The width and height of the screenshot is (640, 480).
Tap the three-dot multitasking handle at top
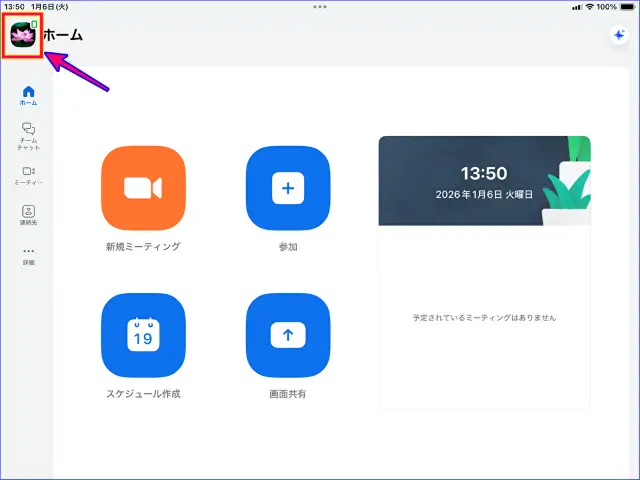pyautogui.click(x=320, y=7)
